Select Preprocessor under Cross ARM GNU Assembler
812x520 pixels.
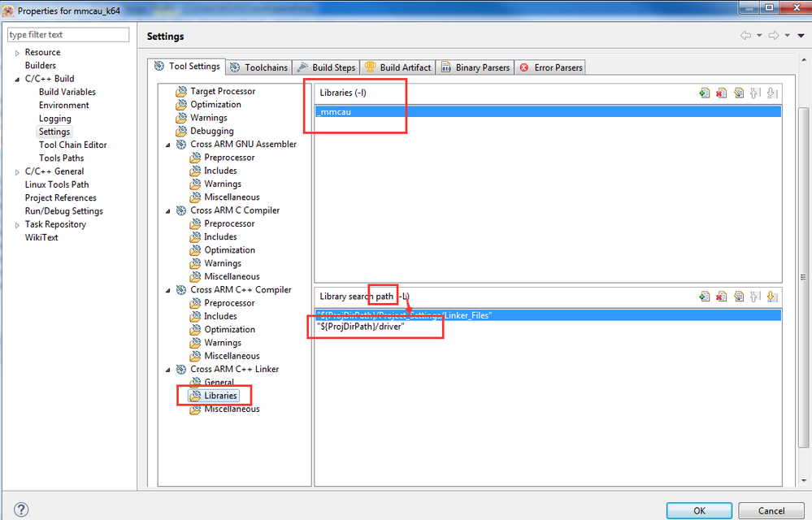[229, 158]
